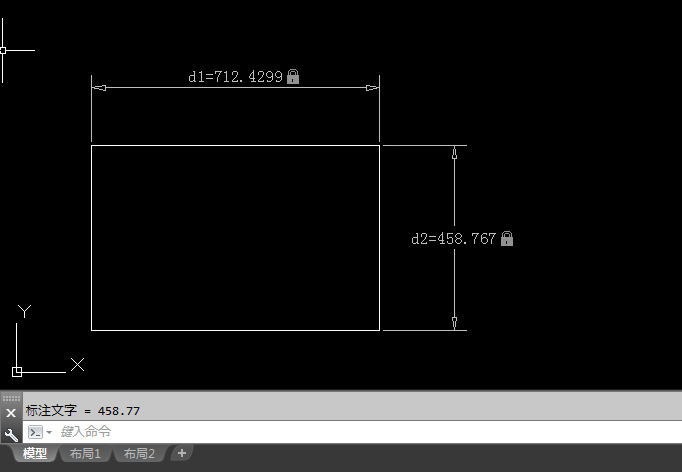682x472 pixels.
Task: Click the command prompt icon
Action: [35, 432]
